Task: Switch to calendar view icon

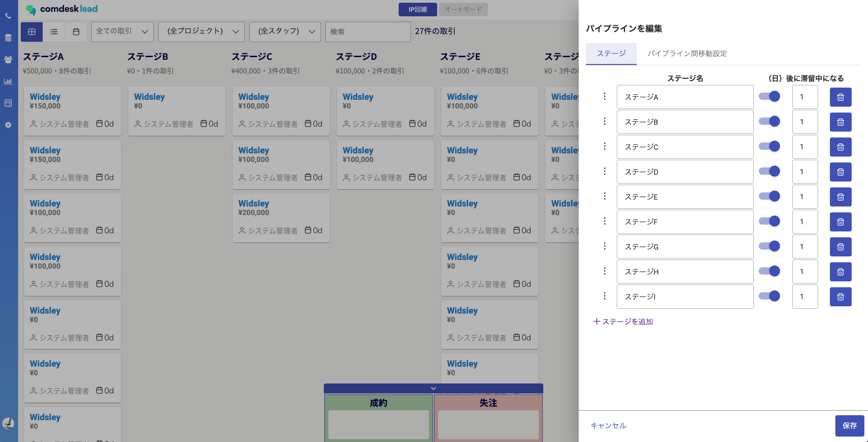Action: click(76, 32)
